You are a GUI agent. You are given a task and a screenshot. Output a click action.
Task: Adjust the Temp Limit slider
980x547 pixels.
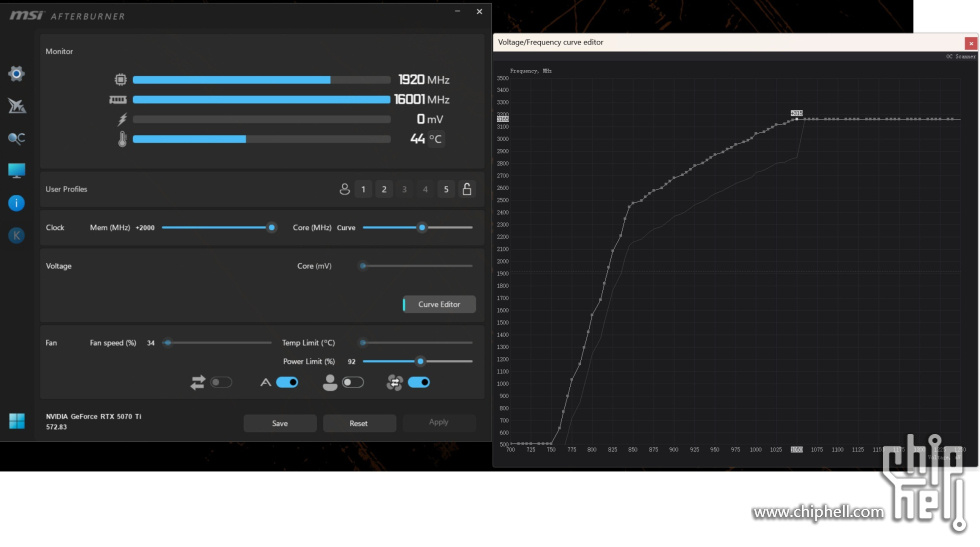click(x=418, y=343)
